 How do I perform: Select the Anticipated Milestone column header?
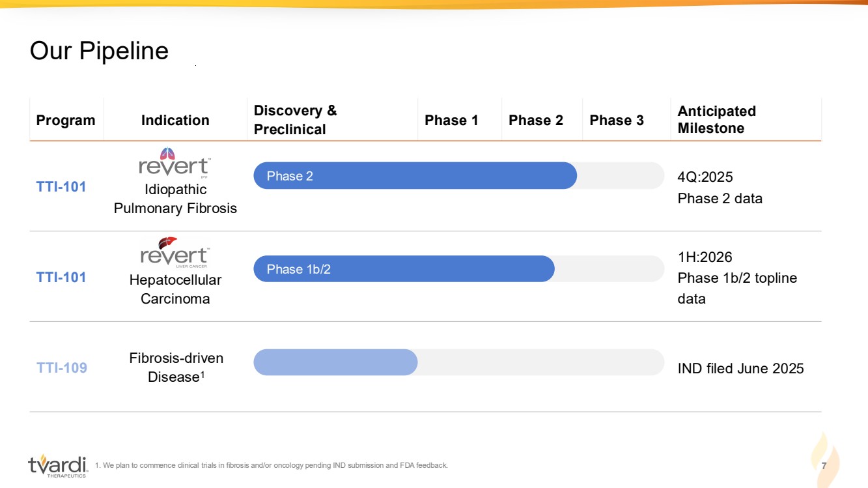coord(716,120)
